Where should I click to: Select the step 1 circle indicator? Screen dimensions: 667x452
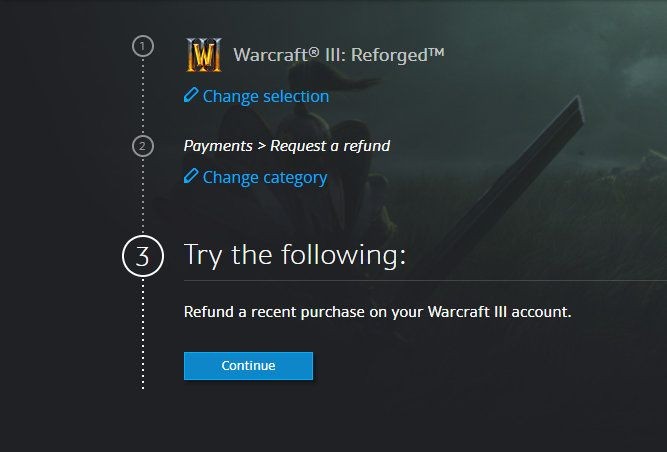[143, 46]
